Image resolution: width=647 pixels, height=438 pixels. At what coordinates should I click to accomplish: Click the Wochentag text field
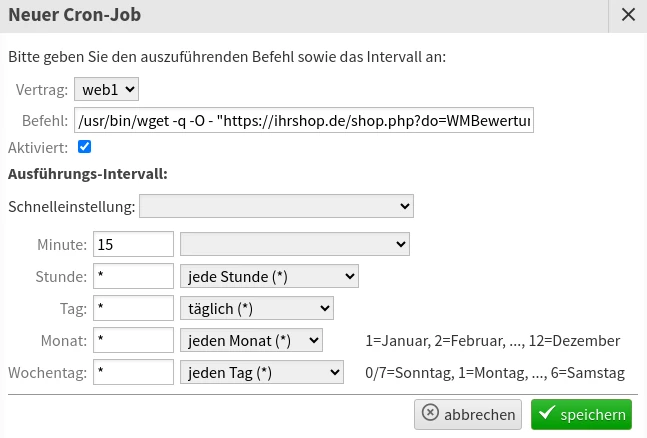[133, 372]
